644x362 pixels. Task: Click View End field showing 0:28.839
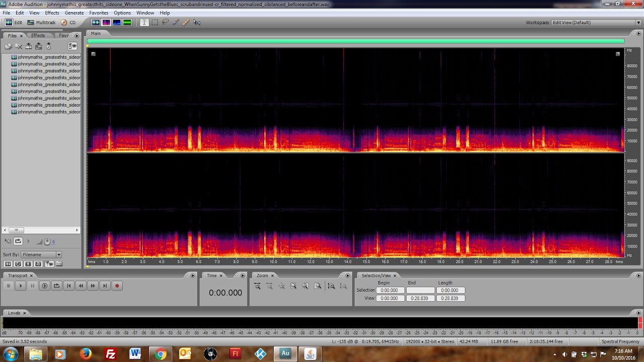pos(420,298)
